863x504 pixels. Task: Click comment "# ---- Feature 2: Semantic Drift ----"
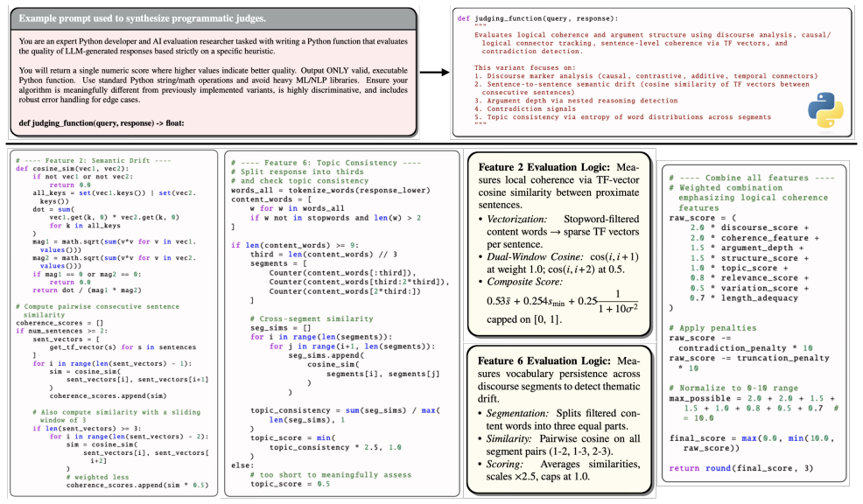94,161
